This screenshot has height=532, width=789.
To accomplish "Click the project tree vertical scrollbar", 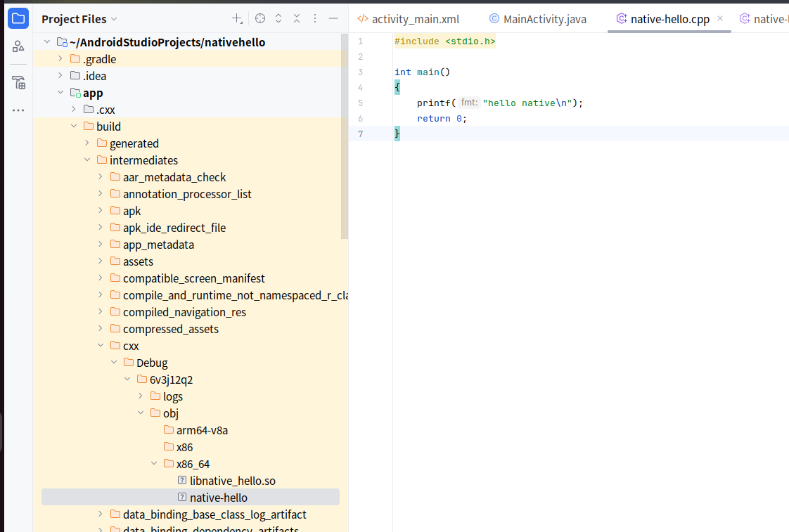I will pos(345,136).
